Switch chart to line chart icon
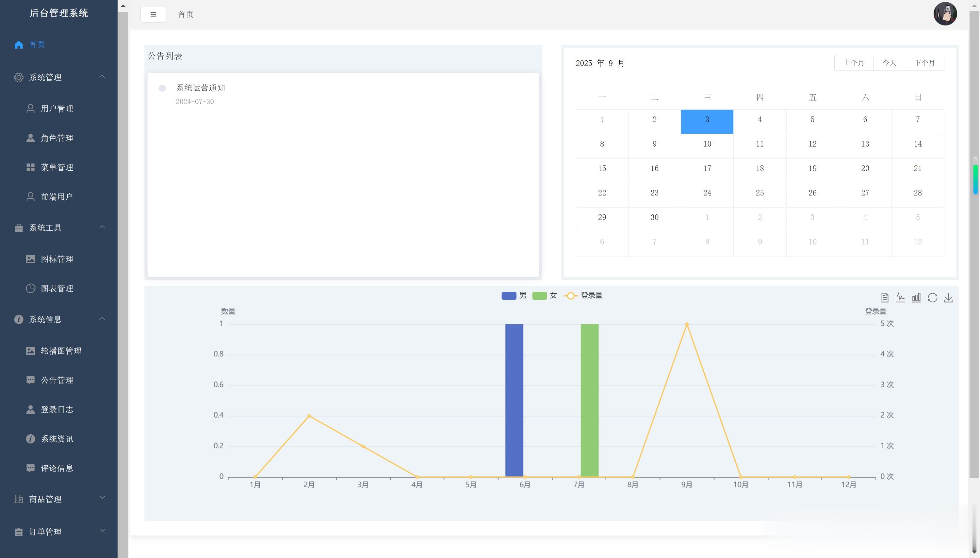This screenshot has height=558, width=980. [900, 298]
